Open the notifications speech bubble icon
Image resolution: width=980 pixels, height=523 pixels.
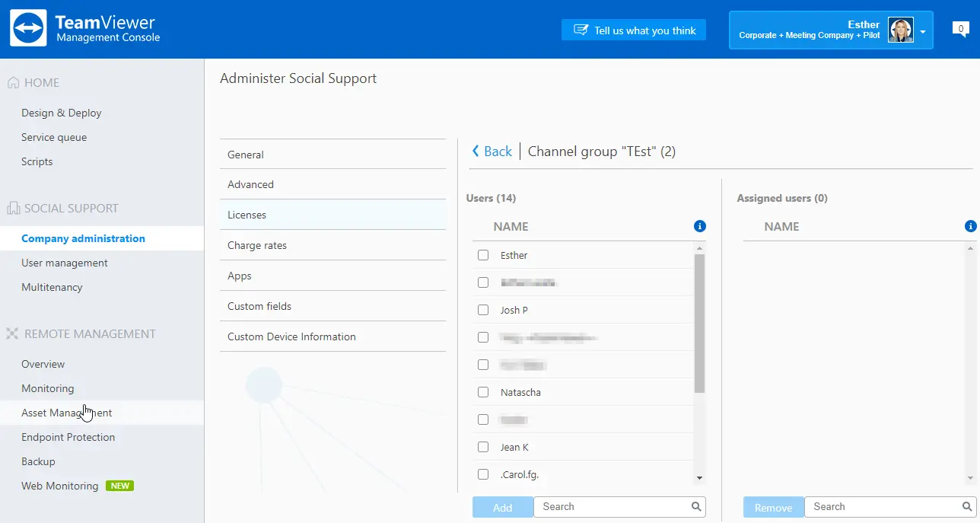[x=960, y=30]
